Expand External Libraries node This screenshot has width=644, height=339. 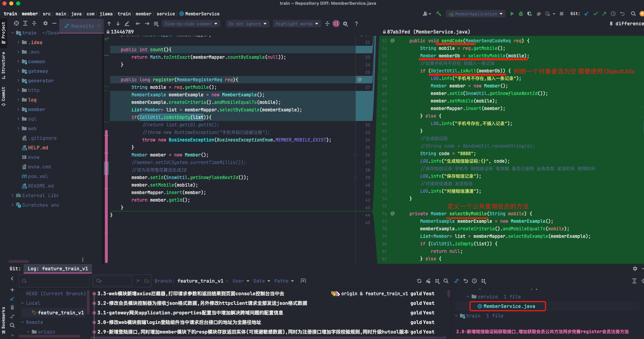(13, 195)
